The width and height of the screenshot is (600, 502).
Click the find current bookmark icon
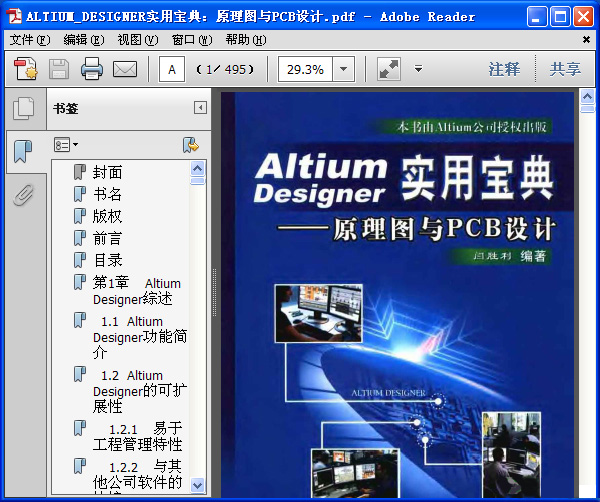tap(190, 145)
